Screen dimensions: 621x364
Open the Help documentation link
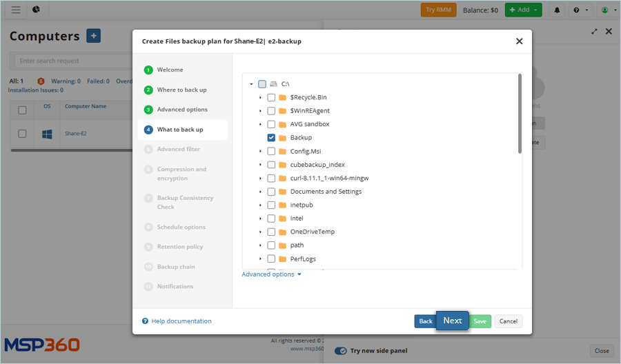tap(181, 321)
